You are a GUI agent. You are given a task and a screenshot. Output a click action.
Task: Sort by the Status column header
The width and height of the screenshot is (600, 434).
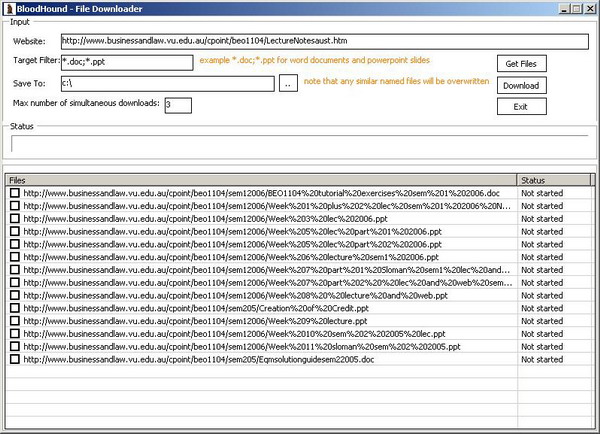[554, 180]
